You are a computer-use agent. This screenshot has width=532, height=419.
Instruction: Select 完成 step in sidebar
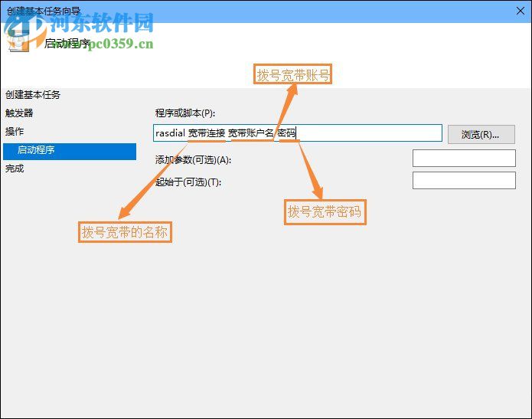pyautogui.click(x=15, y=168)
